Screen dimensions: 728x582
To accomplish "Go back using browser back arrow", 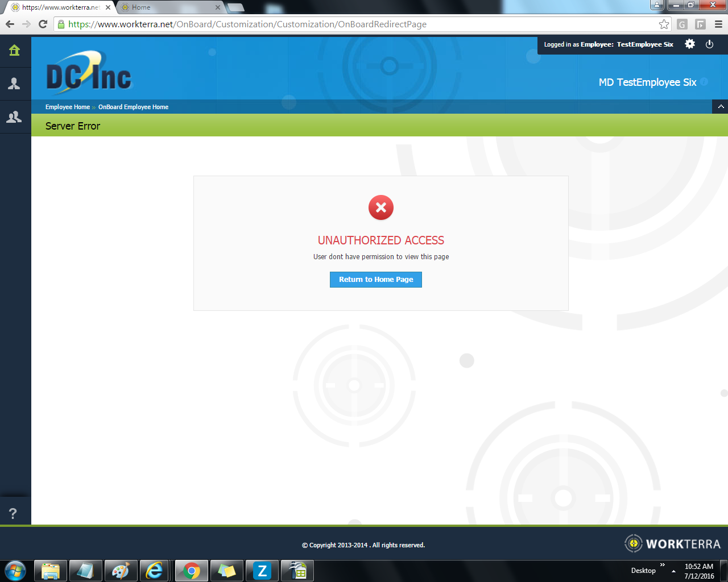I will (10, 24).
